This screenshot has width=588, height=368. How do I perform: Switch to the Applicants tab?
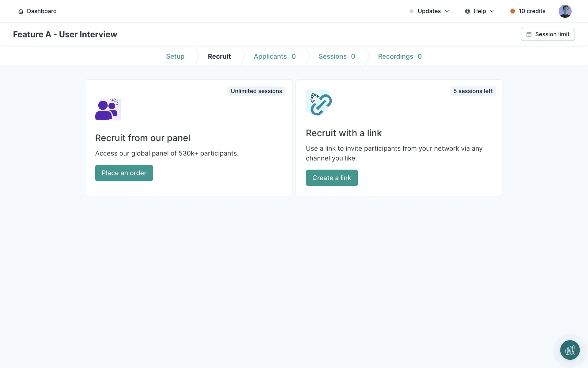point(274,56)
